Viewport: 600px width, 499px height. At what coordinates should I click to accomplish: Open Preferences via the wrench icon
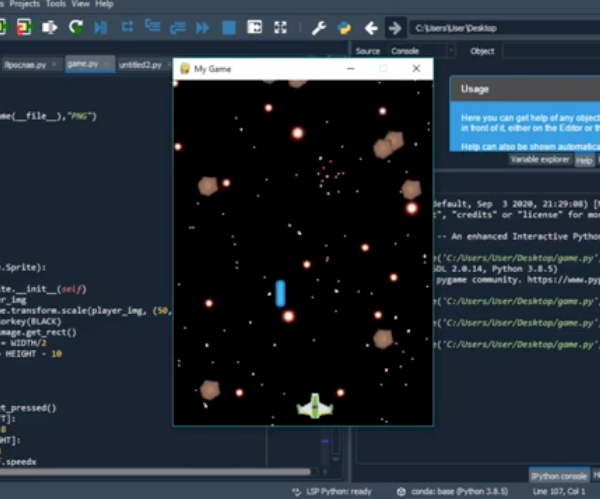click(318, 28)
